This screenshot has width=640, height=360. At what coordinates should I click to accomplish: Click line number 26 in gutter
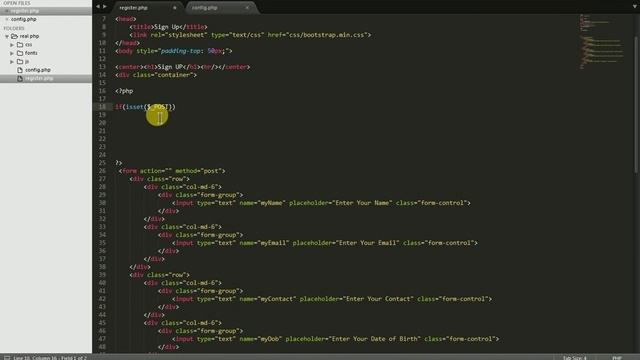pos(102,171)
